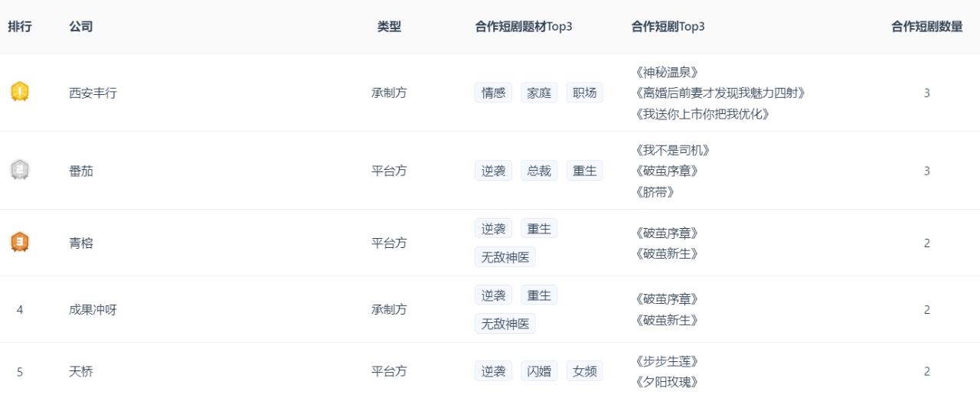Open short drama 《步步生莲》
This screenshot has height=398, width=980.
click(666, 361)
